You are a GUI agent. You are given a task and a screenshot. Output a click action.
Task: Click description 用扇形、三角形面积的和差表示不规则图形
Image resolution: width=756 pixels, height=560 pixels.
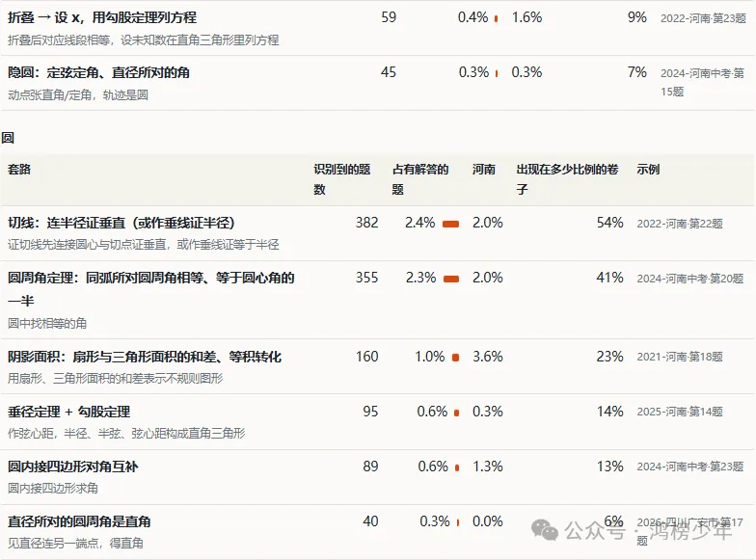(116, 378)
